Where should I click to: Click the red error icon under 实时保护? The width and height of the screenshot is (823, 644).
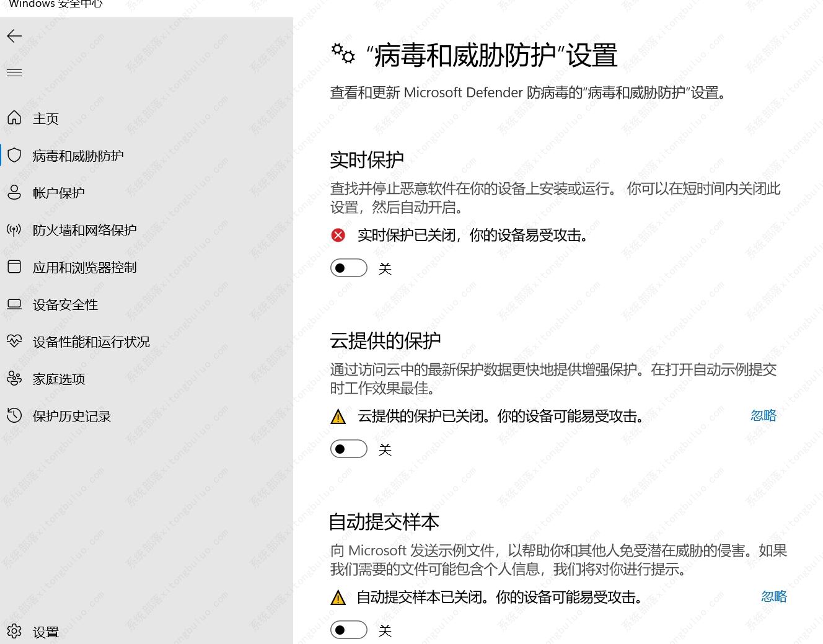click(338, 235)
